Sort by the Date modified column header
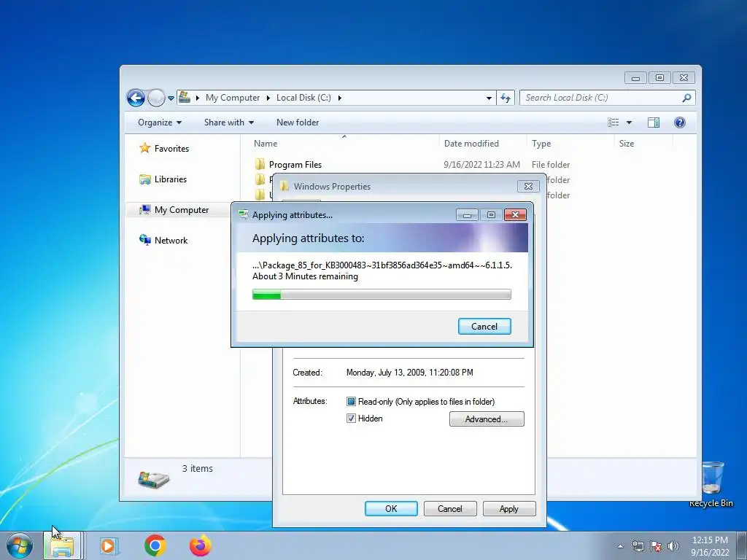Screen dimensions: 747x560 pos(471,144)
